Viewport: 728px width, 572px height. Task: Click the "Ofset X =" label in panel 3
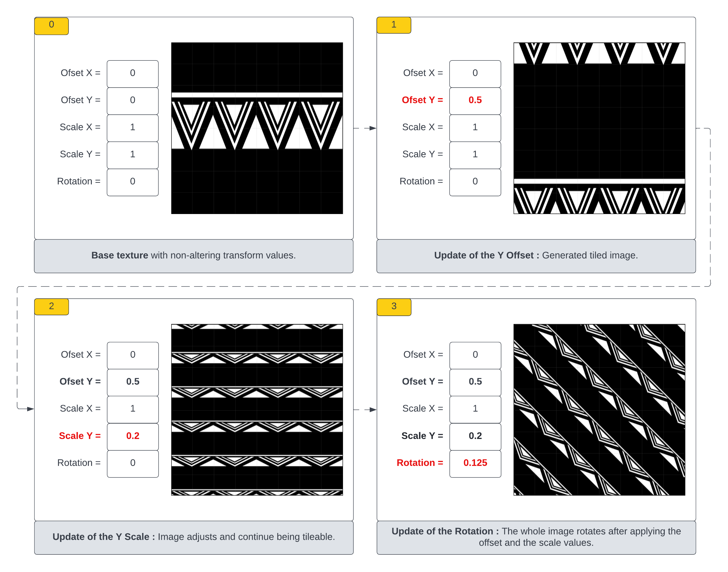pos(423,354)
